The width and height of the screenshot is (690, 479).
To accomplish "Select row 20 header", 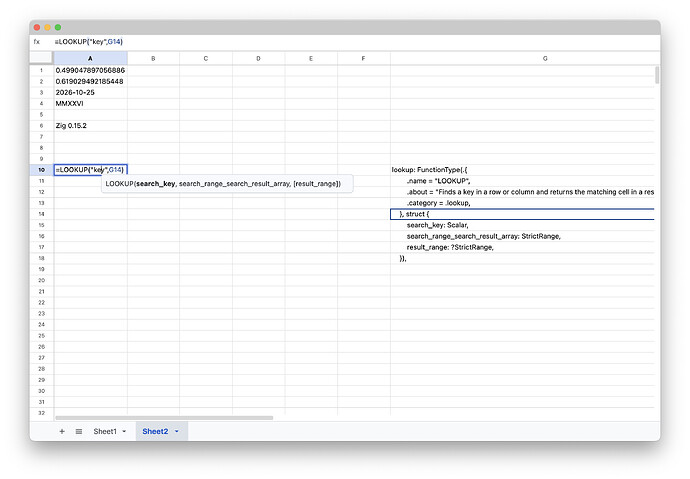I will tap(41, 280).
